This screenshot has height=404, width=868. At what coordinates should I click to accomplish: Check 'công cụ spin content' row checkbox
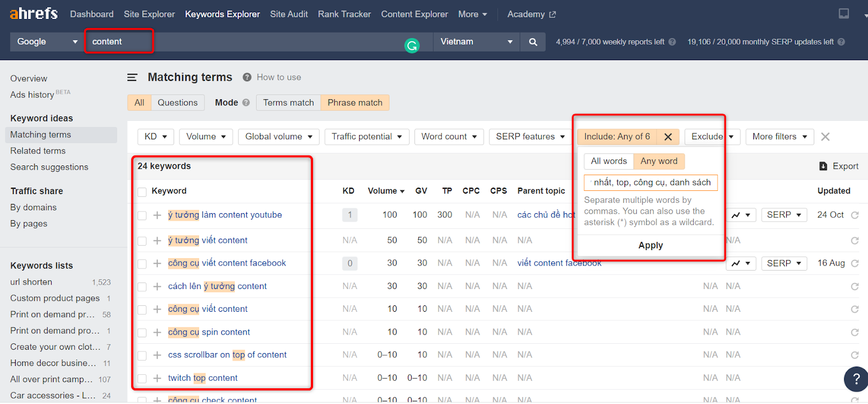142,333
